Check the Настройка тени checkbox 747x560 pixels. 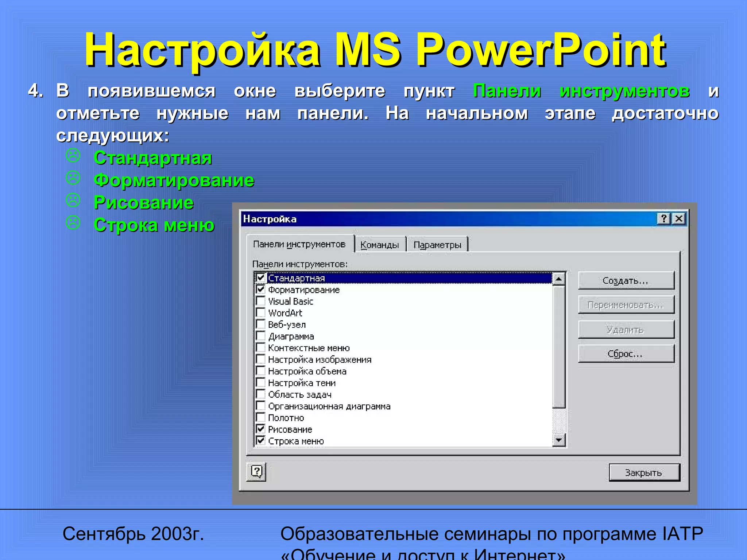[x=260, y=383]
